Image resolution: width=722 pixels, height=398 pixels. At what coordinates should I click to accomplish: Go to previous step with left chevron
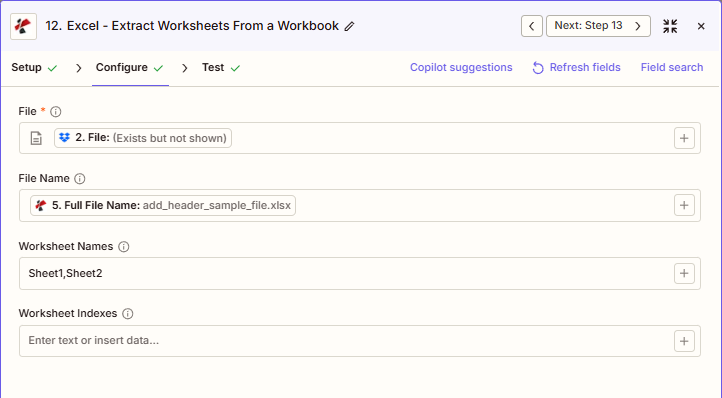point(532,26)
